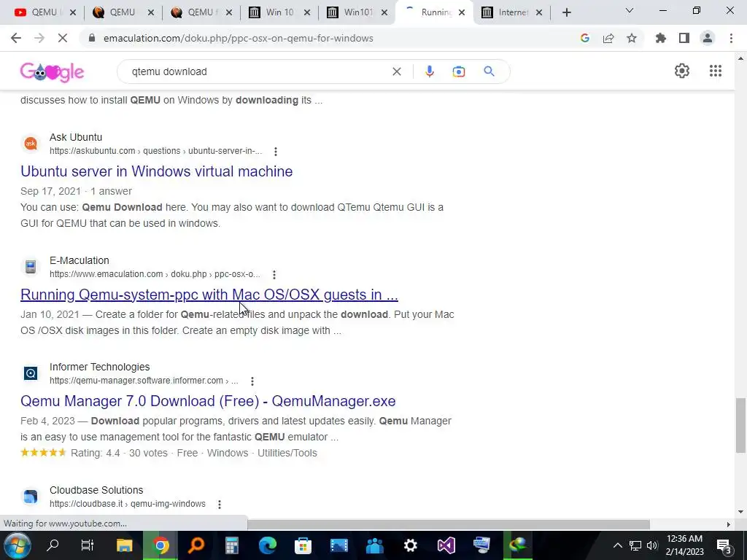Open taskbar Search

[53, 545]
